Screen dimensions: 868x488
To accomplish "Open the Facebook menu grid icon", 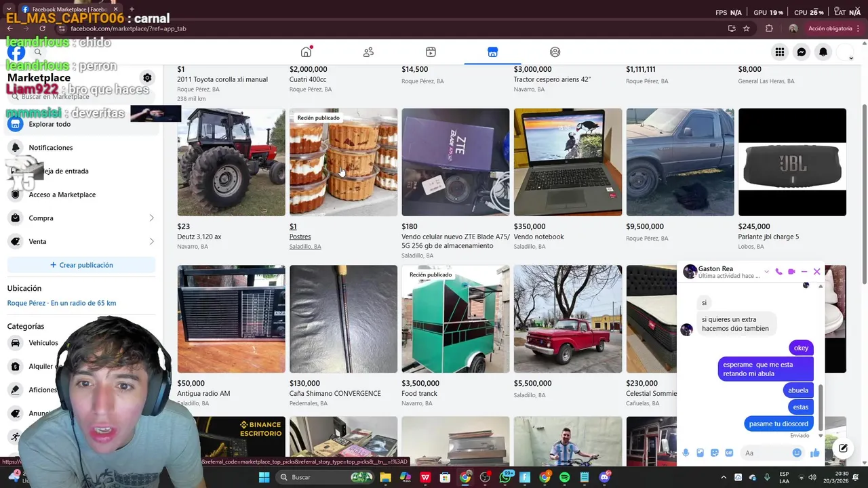I will coord(780,52).
